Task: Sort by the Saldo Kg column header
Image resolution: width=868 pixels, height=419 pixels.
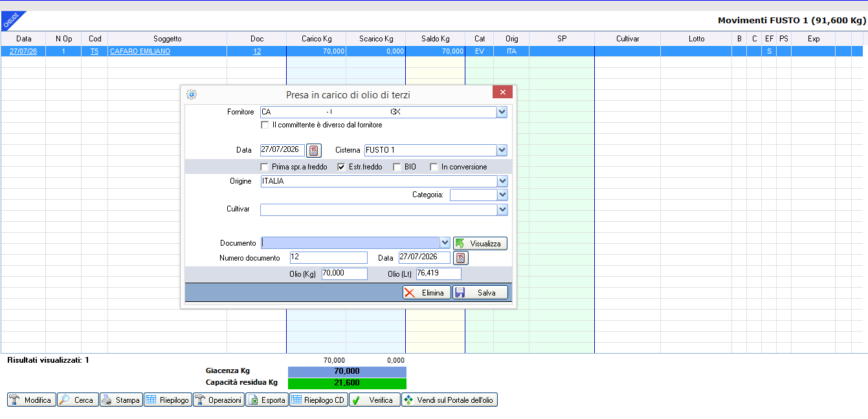Action: tap(436, 39)
